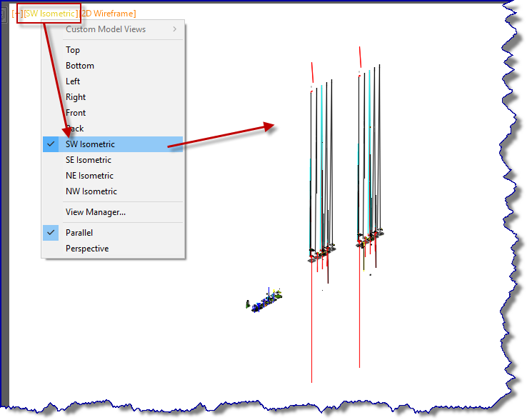The image size is (527, 420).
Task: Open View Manager dialog
Action: click(x=113, y=212)
